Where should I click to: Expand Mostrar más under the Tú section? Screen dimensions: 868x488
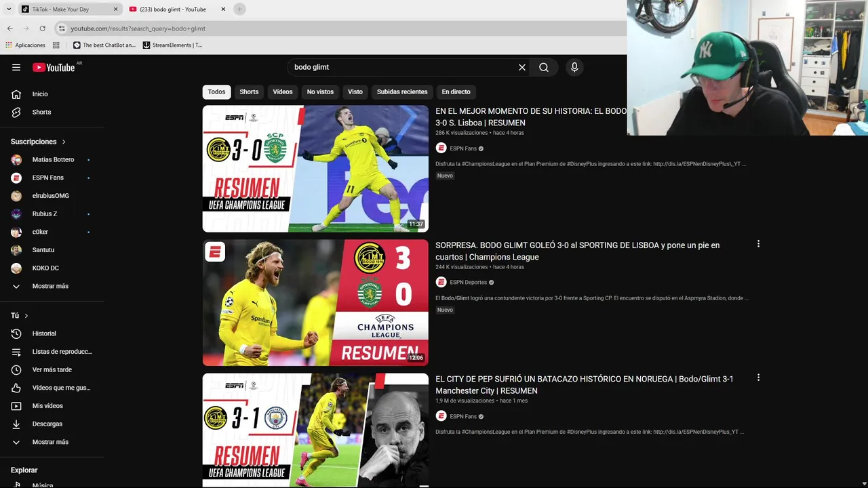52,442
